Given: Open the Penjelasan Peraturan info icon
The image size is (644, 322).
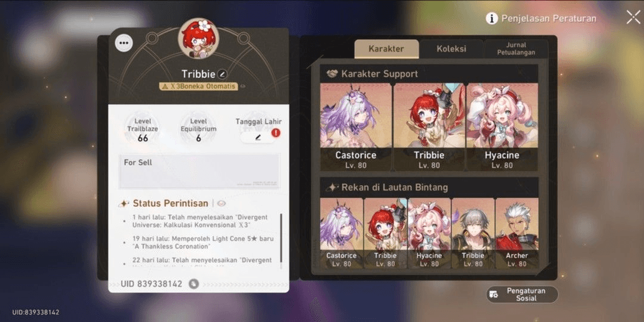Looking at the screenshot, I should (x=492, y=19).
